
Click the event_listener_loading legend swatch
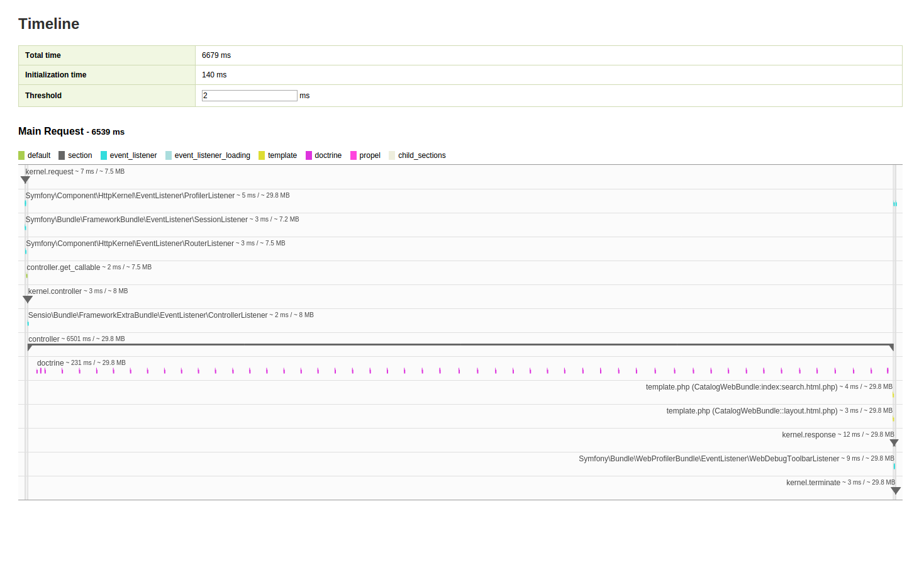coord(169,155)
